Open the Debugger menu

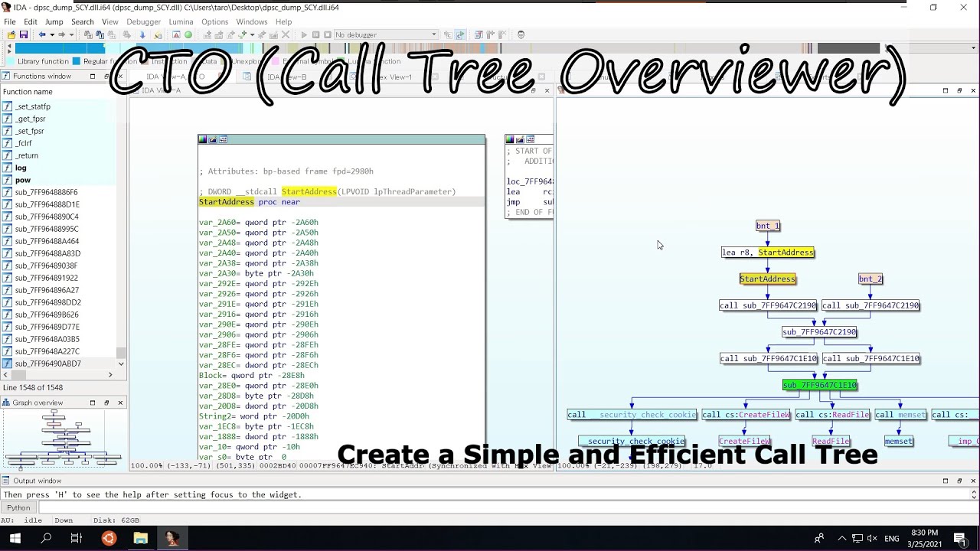click(x=144, y=21)
